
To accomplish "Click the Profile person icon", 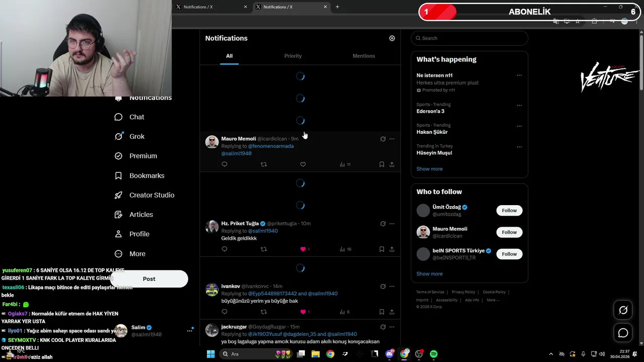I will (119, 234).
